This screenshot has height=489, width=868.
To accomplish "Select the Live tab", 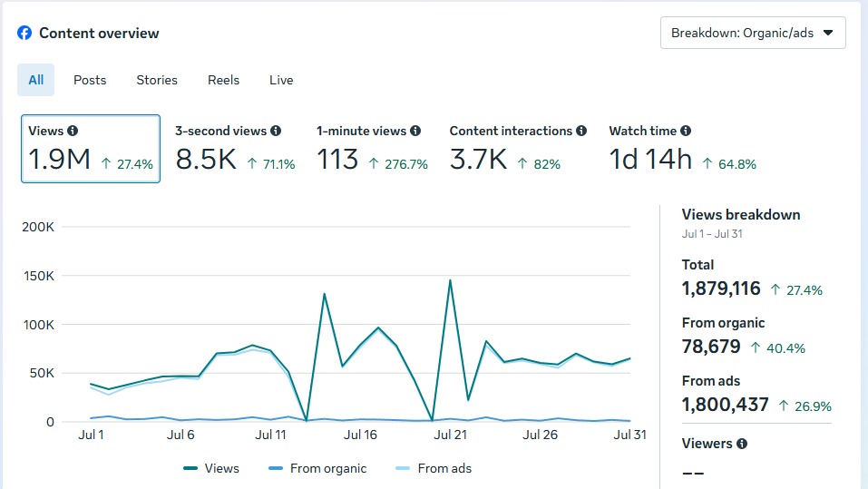I will tap(281, 80).
